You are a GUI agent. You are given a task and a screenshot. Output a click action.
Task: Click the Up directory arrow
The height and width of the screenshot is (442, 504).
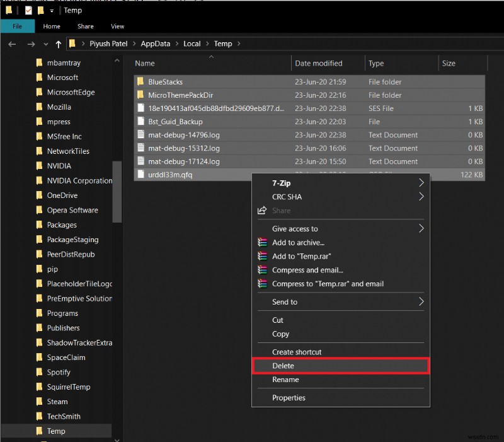click(x=59, y=44)
